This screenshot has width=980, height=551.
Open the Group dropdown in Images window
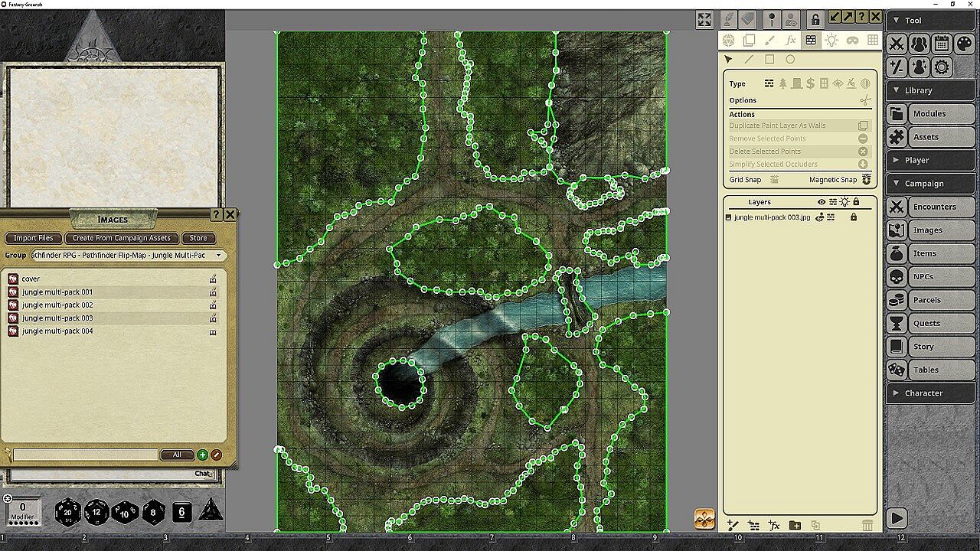218,256
